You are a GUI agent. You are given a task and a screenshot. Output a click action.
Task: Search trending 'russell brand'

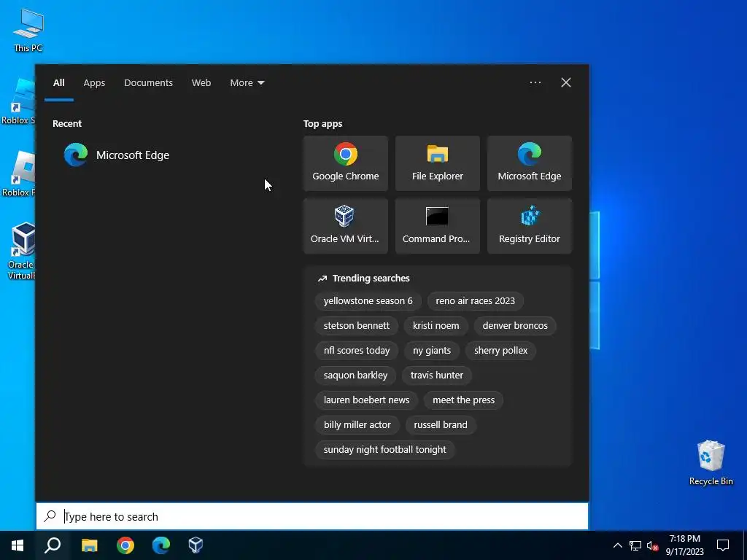[441, 425]
